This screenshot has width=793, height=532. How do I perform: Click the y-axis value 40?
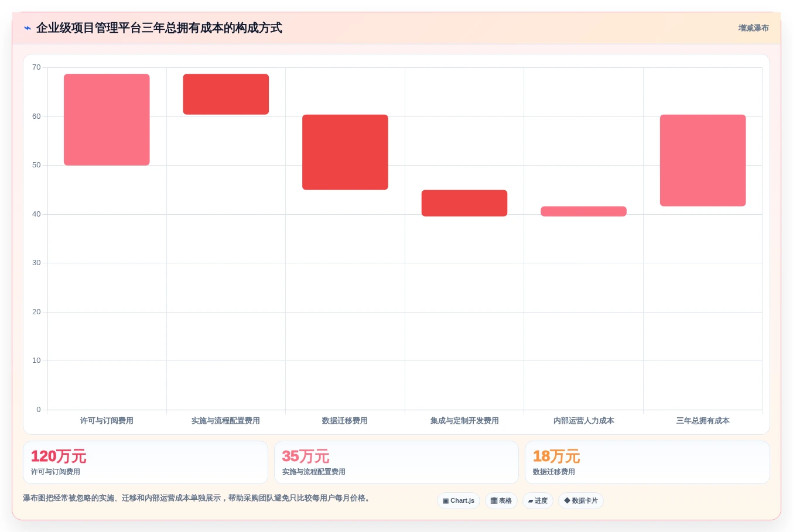36,214
